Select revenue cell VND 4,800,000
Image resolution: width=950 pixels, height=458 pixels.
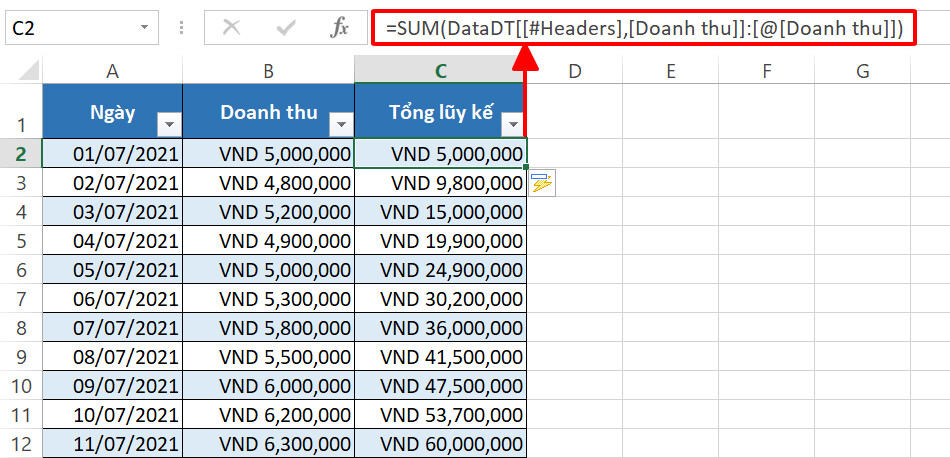(x=268, y=182)
